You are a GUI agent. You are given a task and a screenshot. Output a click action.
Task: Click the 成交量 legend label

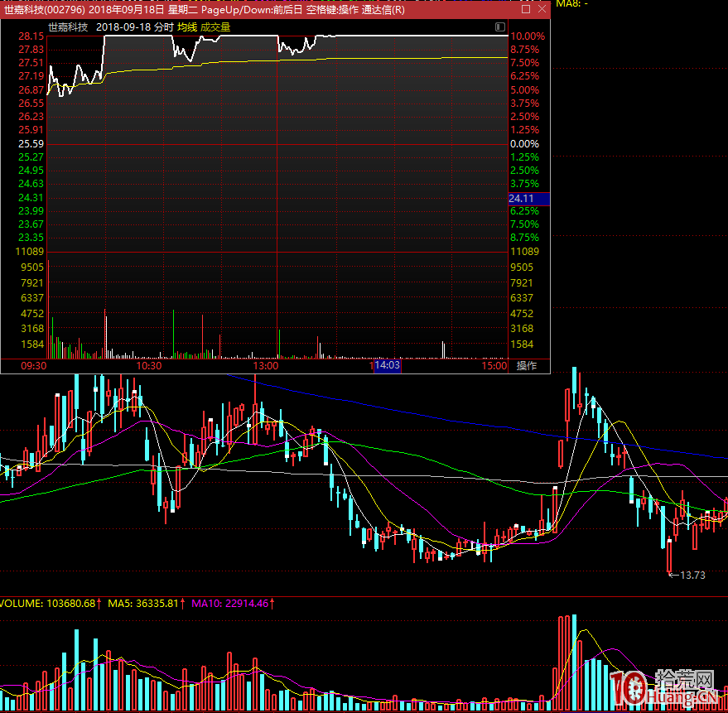215,27
